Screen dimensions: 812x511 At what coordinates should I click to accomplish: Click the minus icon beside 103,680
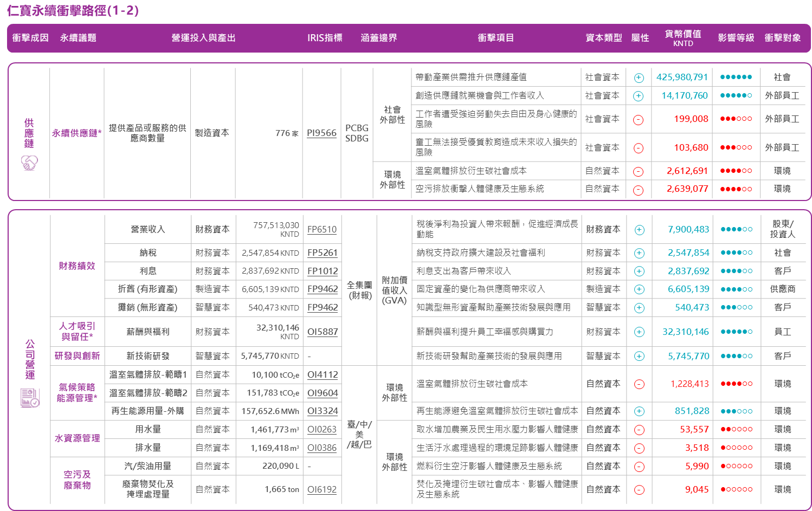[x=639, y=148]
